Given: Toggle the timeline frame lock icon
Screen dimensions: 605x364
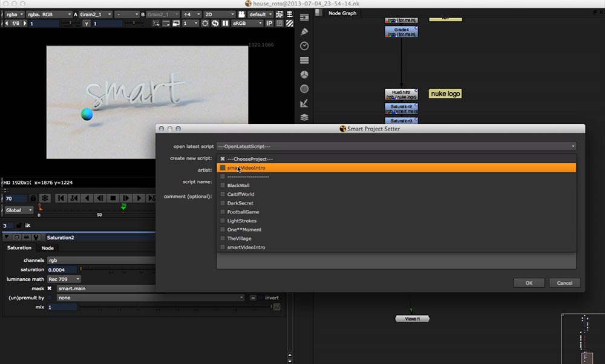Looking at the screenshot, I should [x=33, y=198].
